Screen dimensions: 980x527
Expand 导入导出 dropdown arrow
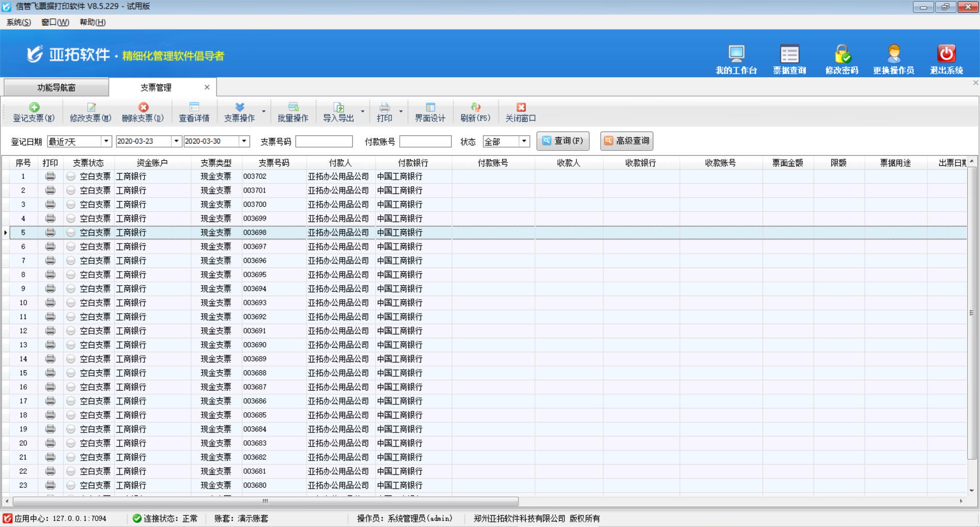[x=363, y=111]
